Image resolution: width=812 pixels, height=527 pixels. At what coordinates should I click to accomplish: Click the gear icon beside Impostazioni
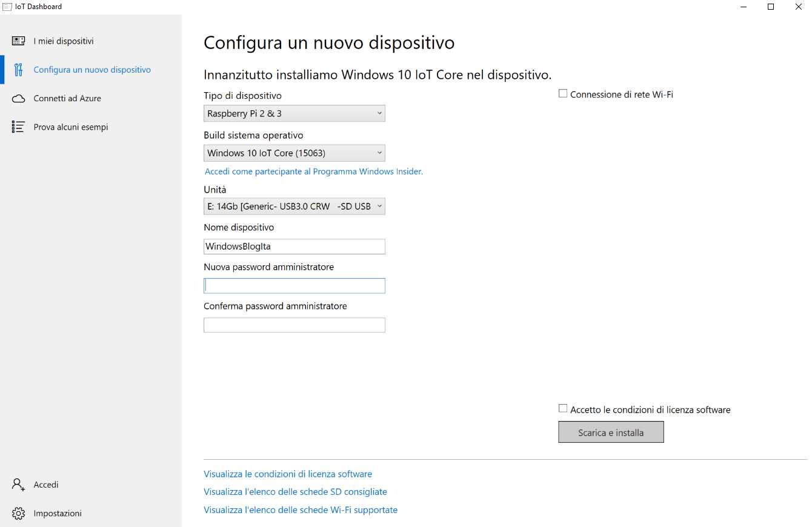pos(19,513)
